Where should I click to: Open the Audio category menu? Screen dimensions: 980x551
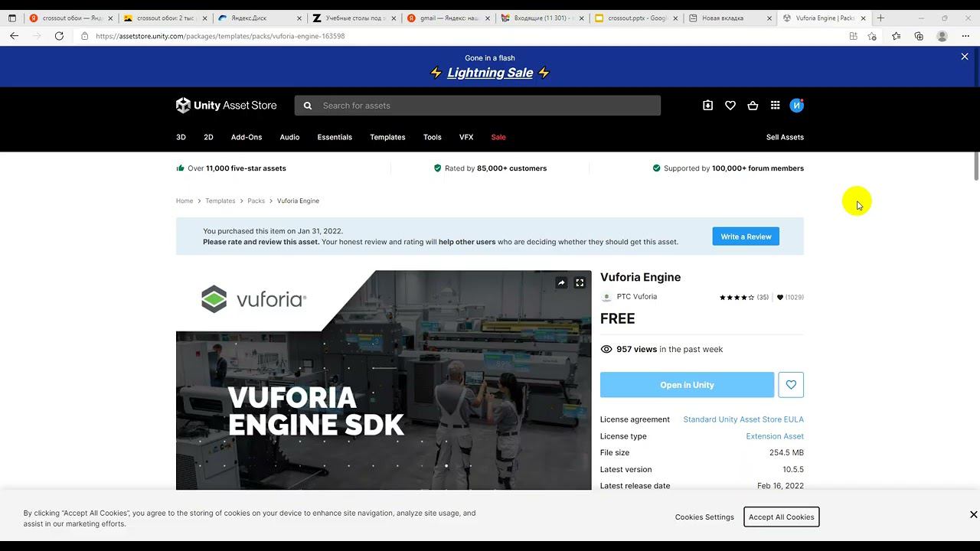tap(289, 137)
